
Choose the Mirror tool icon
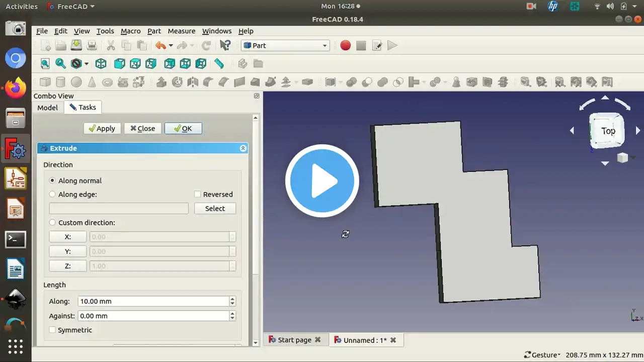[x=193, y=82]
